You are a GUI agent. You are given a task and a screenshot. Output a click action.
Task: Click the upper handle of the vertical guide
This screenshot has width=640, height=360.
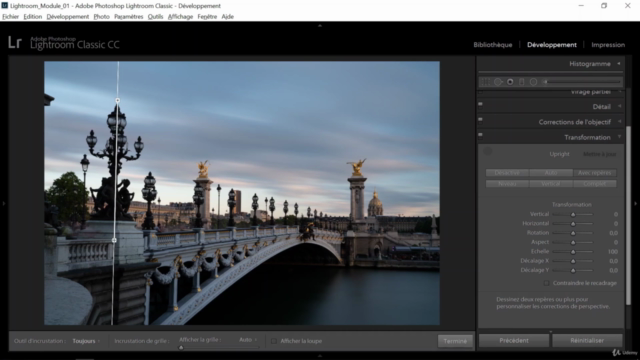click(118, 100)
